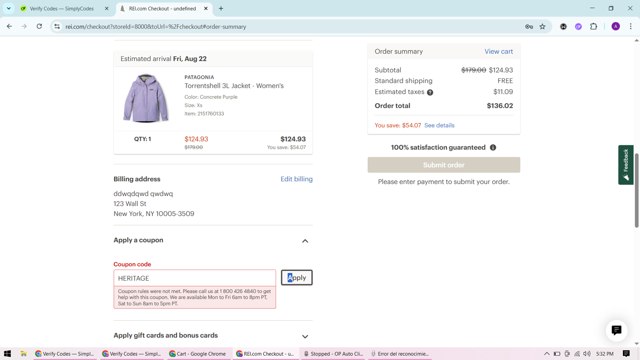This screenshot has height=360, width=640.
Task: Open site information icon in address bar
Action: tap(57, 27)
